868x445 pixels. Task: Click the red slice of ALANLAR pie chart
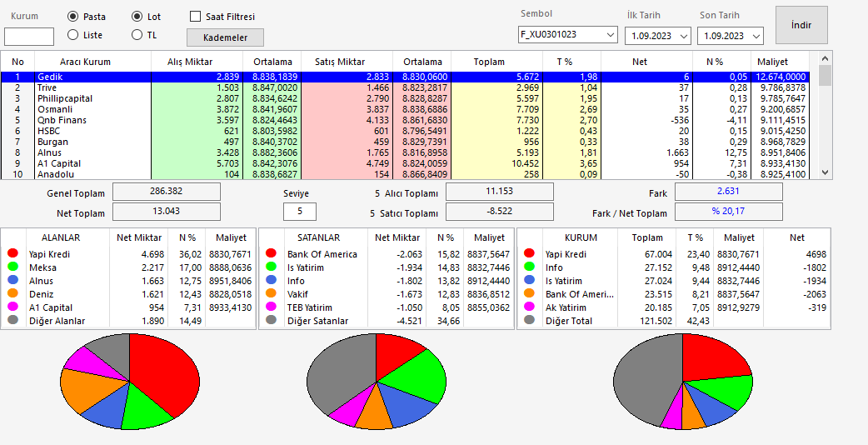tap(166, 373)
